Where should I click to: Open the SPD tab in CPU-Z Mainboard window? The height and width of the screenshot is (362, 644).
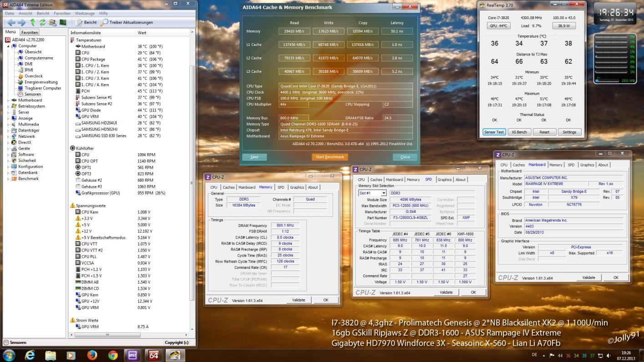(x=571, y=165)
